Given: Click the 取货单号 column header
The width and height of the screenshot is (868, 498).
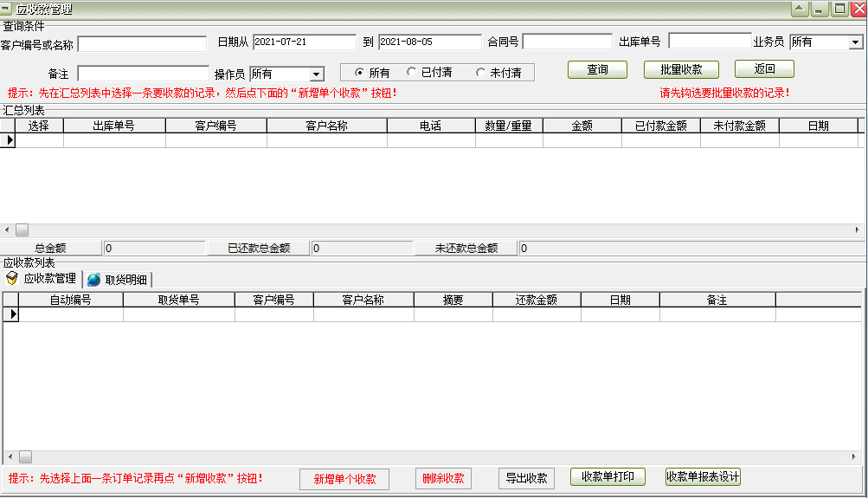Looking at the screenshot, I should pyautogui.click(x=179, y=300).
